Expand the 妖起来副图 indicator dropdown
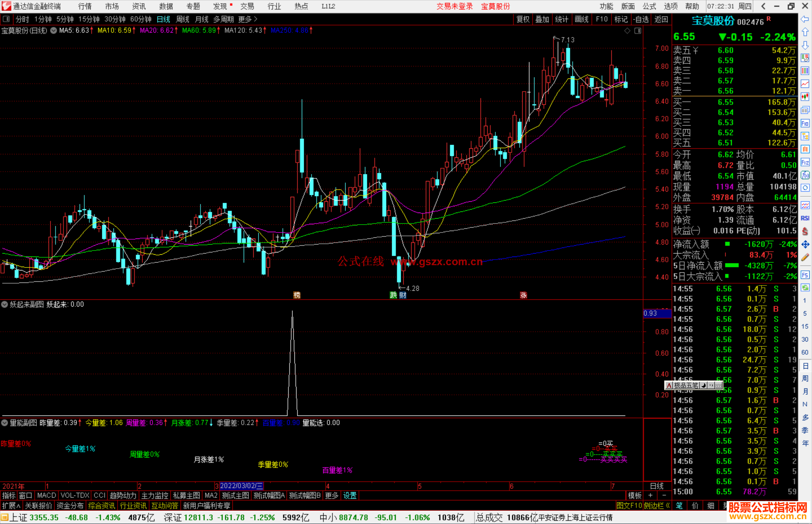Screen dimensions: 812x524 tap(5, 304)
